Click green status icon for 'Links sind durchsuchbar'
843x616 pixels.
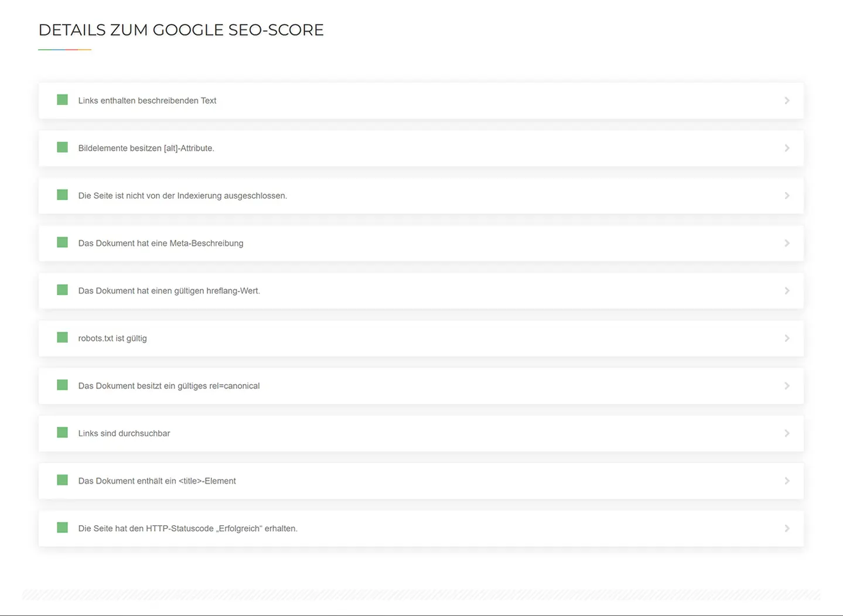62,433
